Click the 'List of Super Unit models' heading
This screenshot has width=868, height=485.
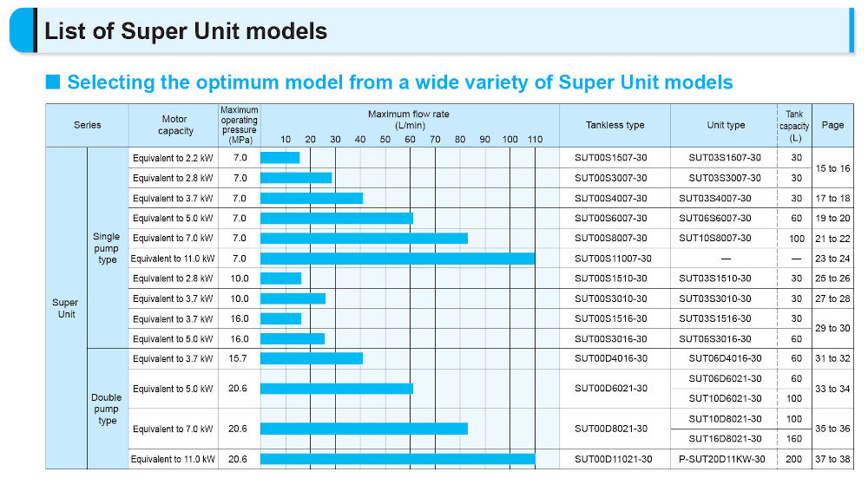(186, 31)
